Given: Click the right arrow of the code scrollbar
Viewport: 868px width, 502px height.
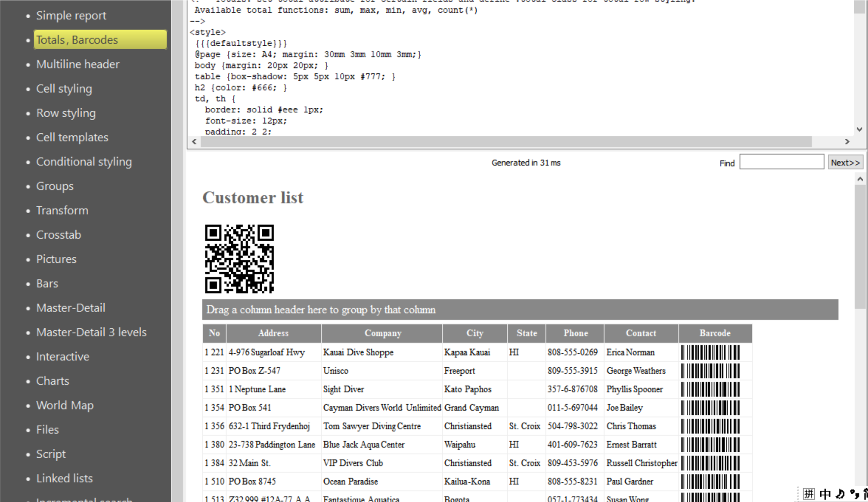Looking at the screenshot, I should pyautogui.click(x=847, y=142).
